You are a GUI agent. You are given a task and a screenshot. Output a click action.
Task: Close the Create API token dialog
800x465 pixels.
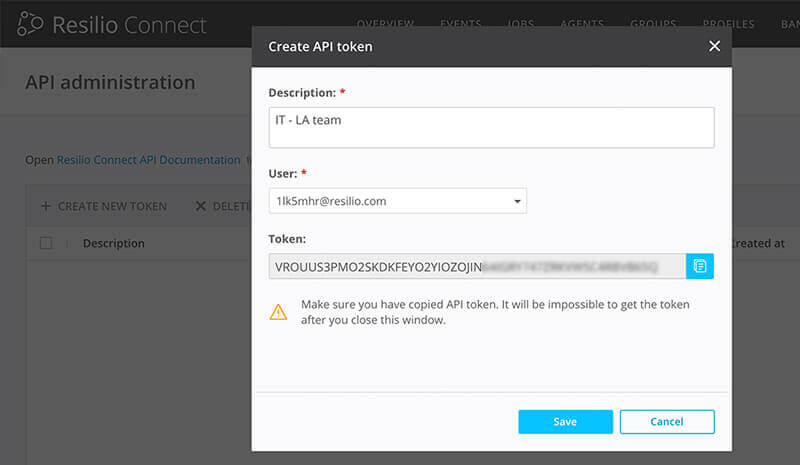714,46
